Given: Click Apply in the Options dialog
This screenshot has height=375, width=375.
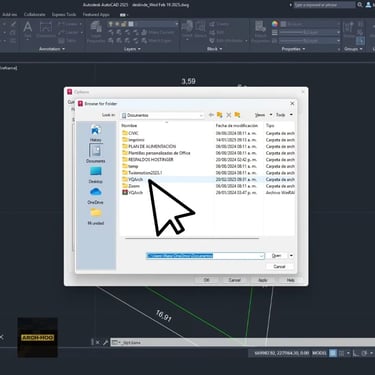Looking at the screenshot, I should (x=263, y=280).
